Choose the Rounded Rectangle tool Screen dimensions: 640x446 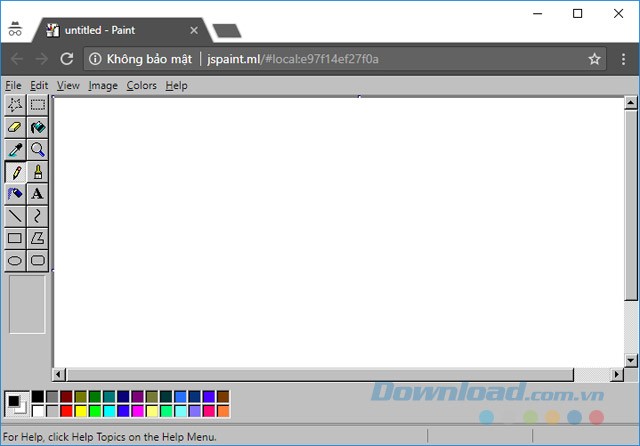(x=38, y=260)
